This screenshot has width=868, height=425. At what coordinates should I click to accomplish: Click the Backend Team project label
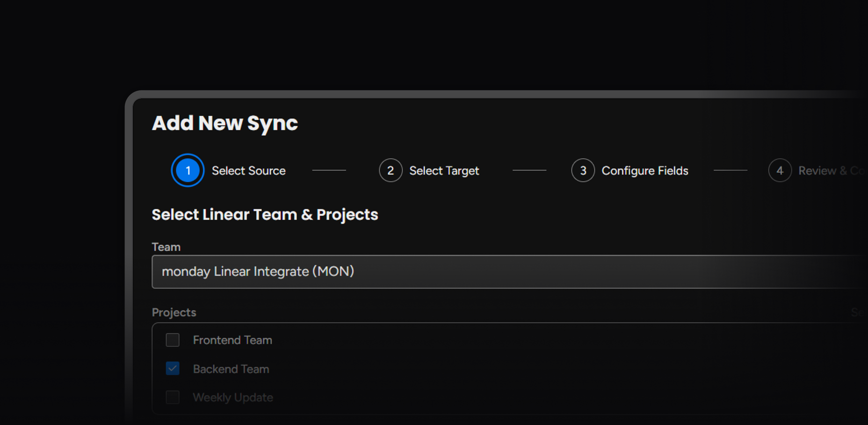(x=231, y=369)
